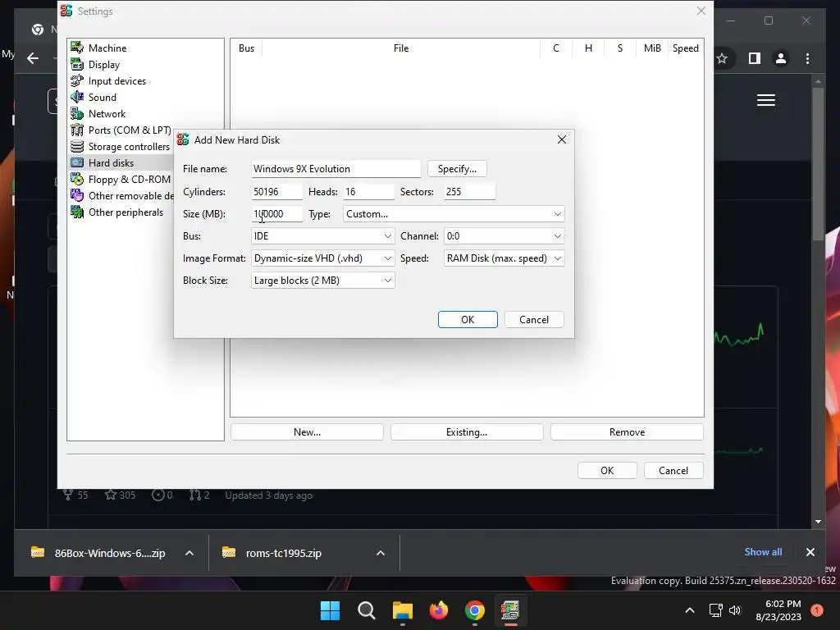The image size is (840, 630).
Task: Click Show all downloads link
Action: (x=763, y=552)
